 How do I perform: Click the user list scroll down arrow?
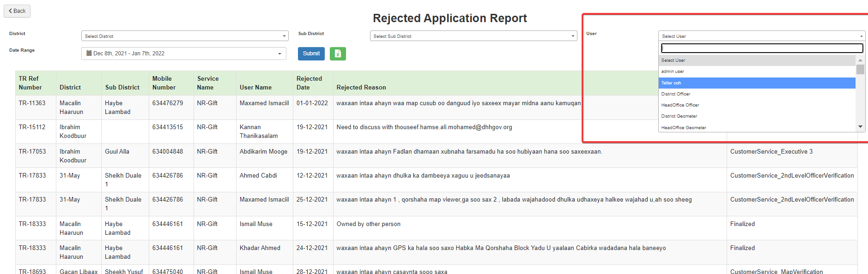click(x=860, y=127)
